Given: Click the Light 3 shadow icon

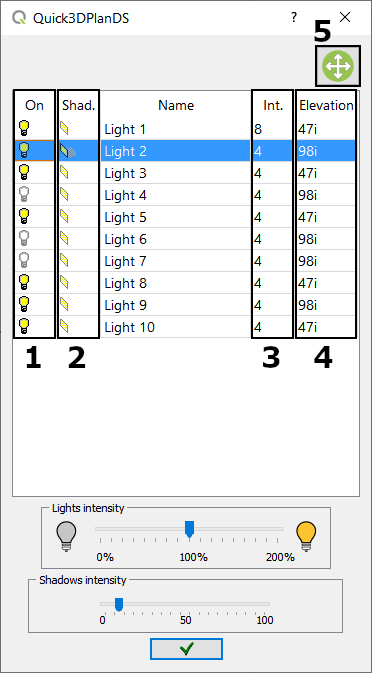Looking at the screenshot, I should point(64,173).
